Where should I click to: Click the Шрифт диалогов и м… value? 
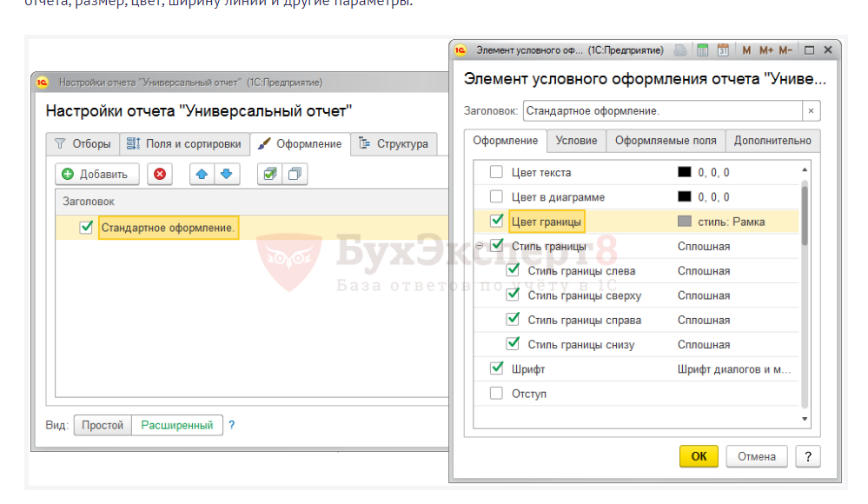734,368
